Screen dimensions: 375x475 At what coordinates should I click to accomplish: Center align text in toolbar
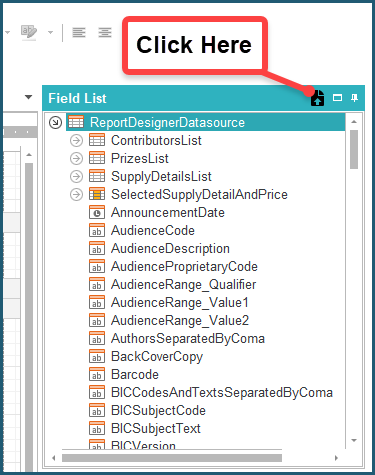pyautogui.click(x=105, y=32)
